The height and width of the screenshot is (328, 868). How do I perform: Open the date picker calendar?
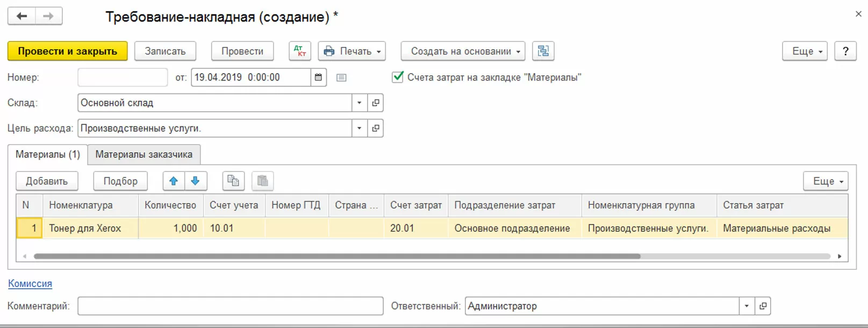318,77
